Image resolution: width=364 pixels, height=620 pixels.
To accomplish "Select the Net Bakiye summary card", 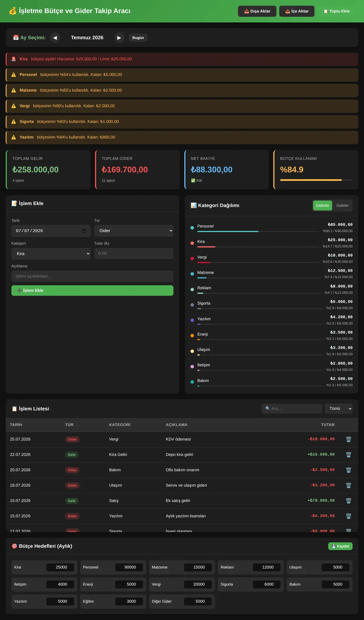I will pyautogui.click(x=227, y=170).
